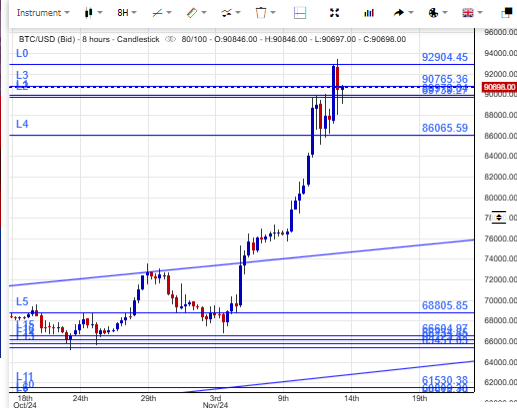The width and height of the screenshot is (517, 408).
Task: Click the save layout icon
Action: pyautogui.click(x=300, y=13)
